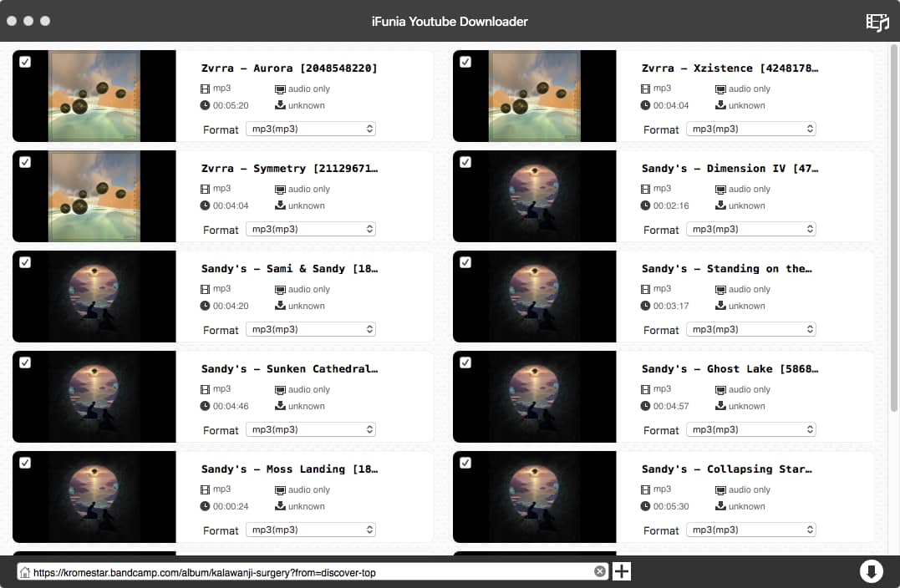This screenshot has width=900, height=588.
Task: Click the Sandy's – Ghost Lake title
Action: pos(730,369)
